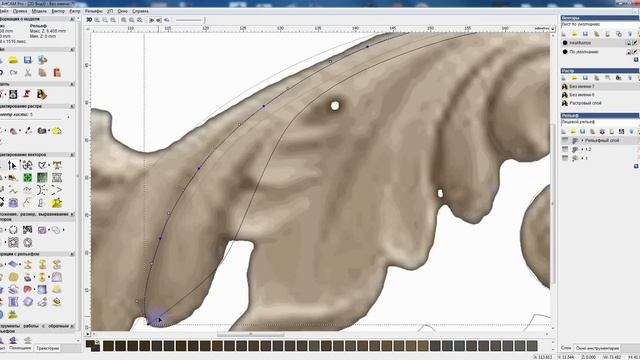This screenshot has height=360, width=640.
Task: Click the vertical scrollbar beside canvas
Action: tap(553, 204)
